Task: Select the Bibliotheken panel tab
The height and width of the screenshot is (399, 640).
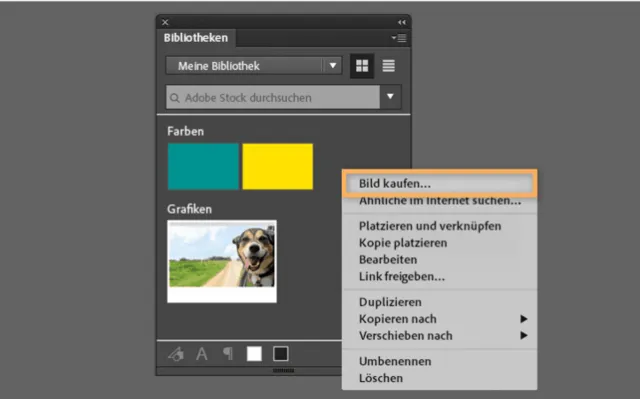Action: (x=196, y=38)
